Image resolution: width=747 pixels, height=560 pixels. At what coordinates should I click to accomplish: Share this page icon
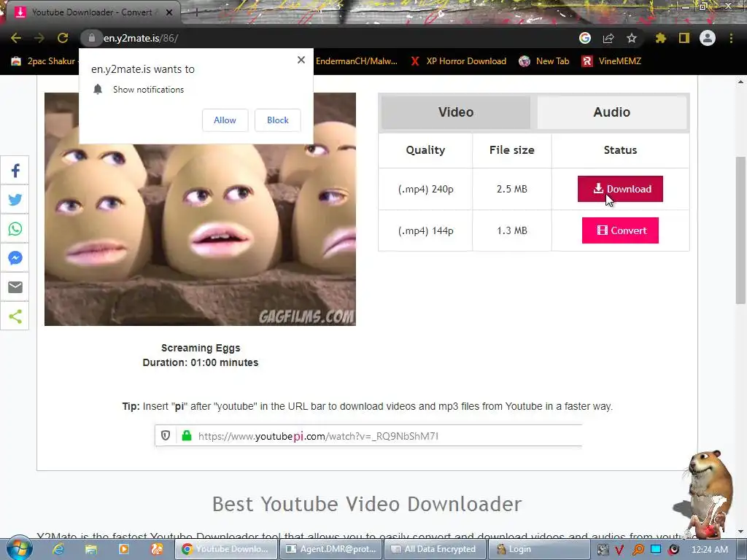click(x=608, y=38)
